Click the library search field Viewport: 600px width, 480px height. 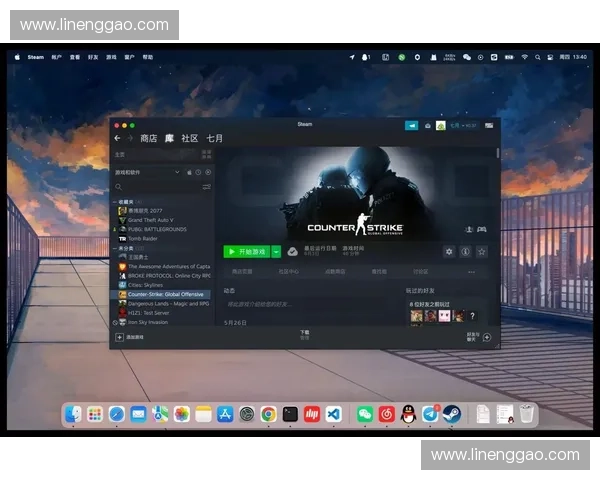point(155,187)
